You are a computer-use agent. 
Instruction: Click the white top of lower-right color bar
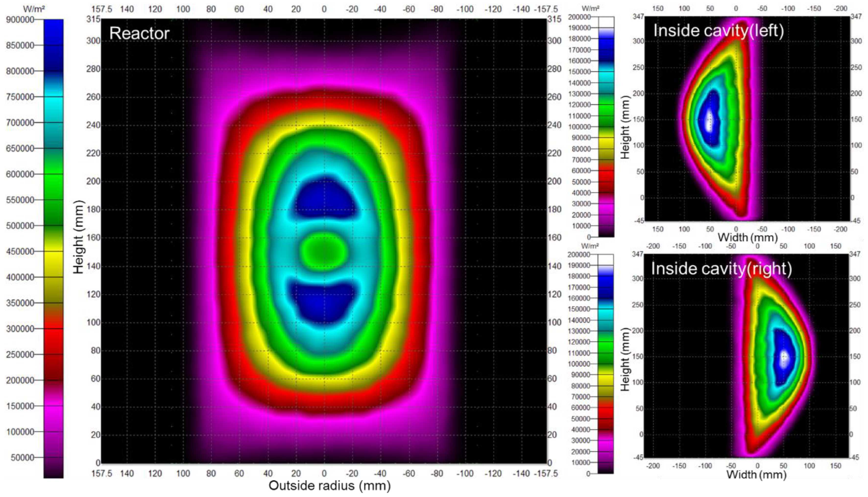(606, 260)
